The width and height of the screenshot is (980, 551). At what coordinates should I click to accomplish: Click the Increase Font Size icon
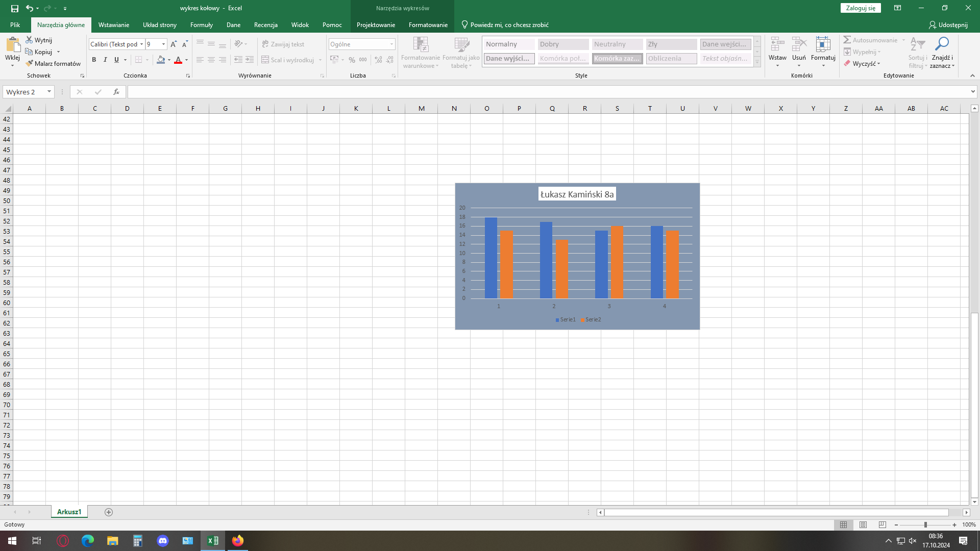click(174, 44)
